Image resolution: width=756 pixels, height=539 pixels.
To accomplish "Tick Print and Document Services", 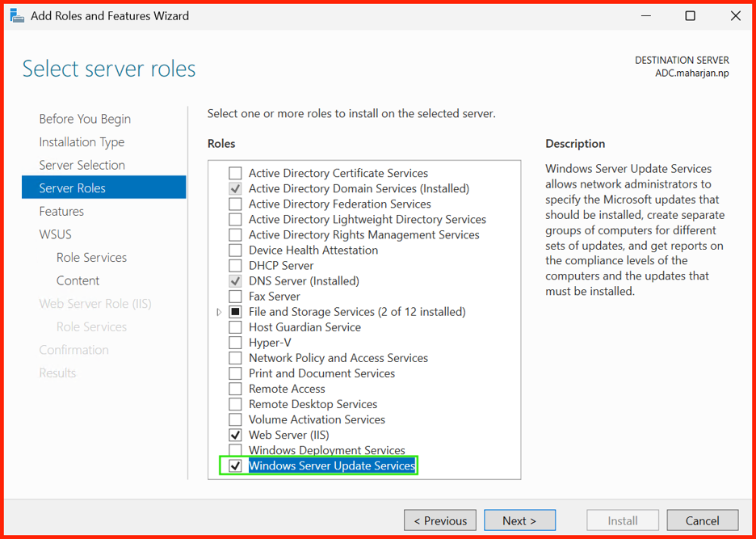I will click(235, 373).
